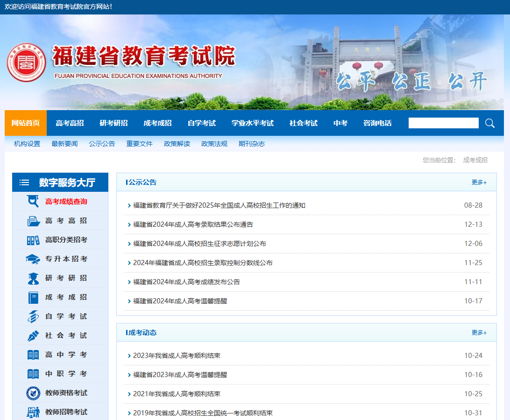The width and height of the screenshot is (510, 420).
Task: Click the graduate figure icon beside 研 考 研 招
Action: pos(33,278)
